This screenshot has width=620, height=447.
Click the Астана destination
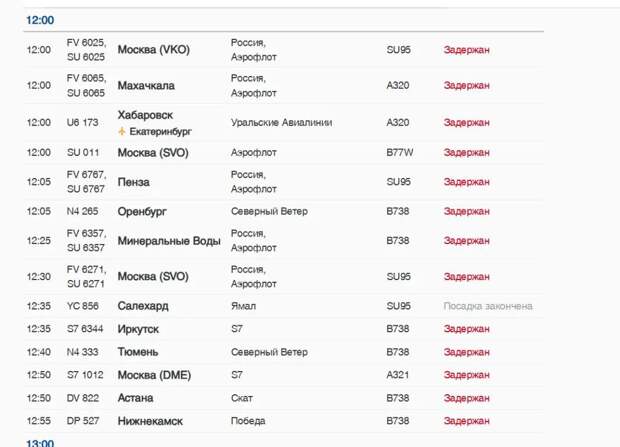136,398
